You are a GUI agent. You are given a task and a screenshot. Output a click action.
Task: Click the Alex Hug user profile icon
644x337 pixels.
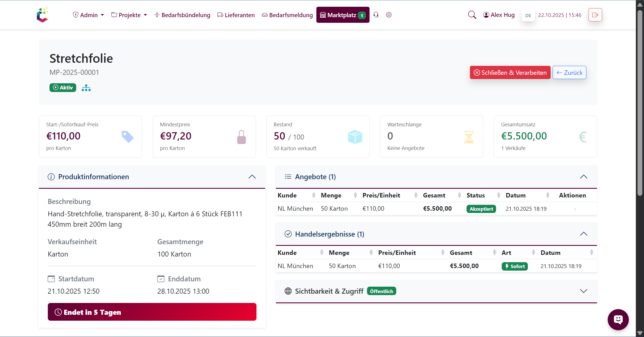[486, 15]
